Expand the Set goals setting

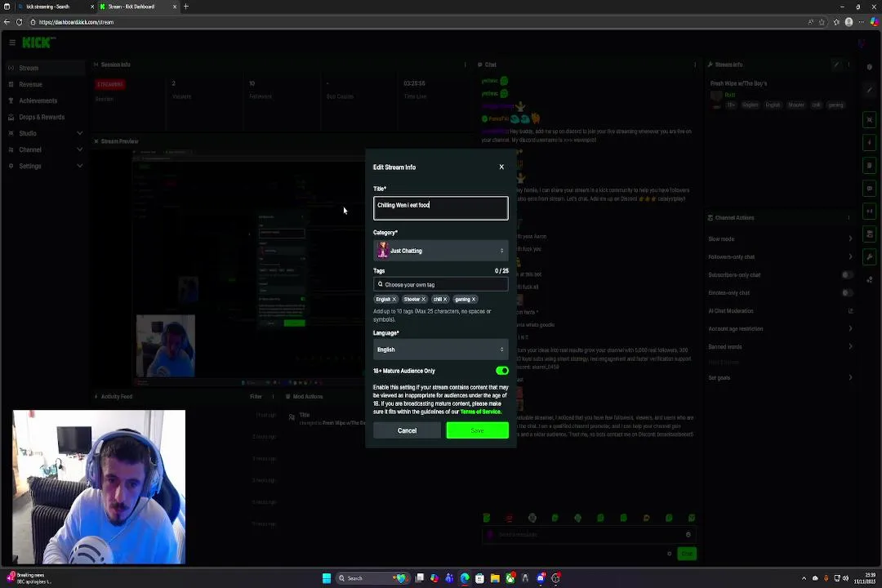(x=780, y=377)
